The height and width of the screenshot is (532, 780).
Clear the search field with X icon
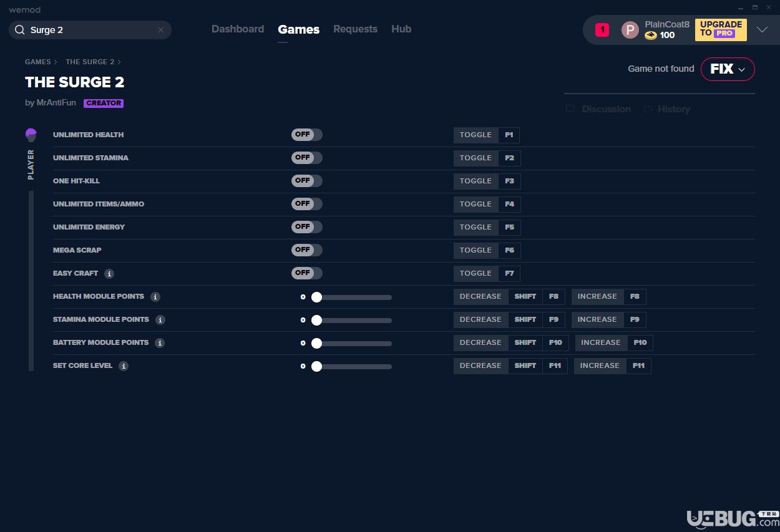pyautogui.click(x=161, y=30)
